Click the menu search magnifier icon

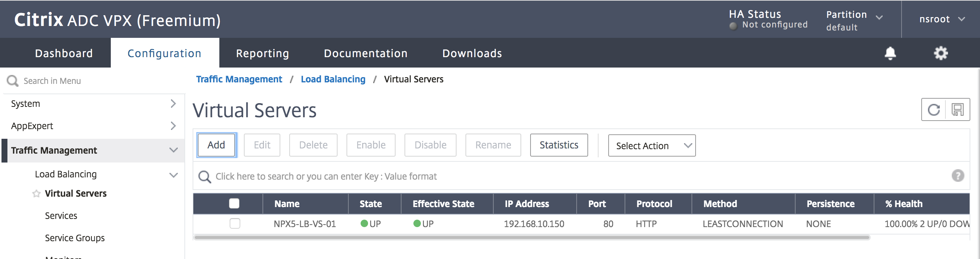tap(13, 81)
